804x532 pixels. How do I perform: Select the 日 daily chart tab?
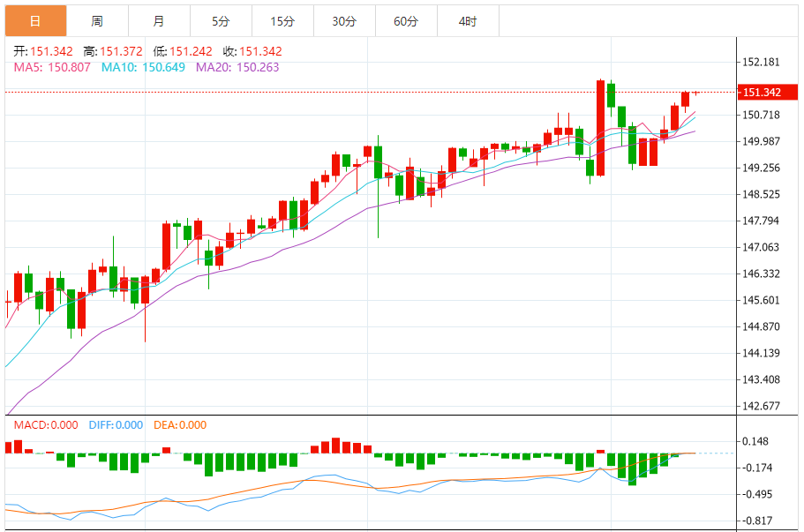click(36, 21)
